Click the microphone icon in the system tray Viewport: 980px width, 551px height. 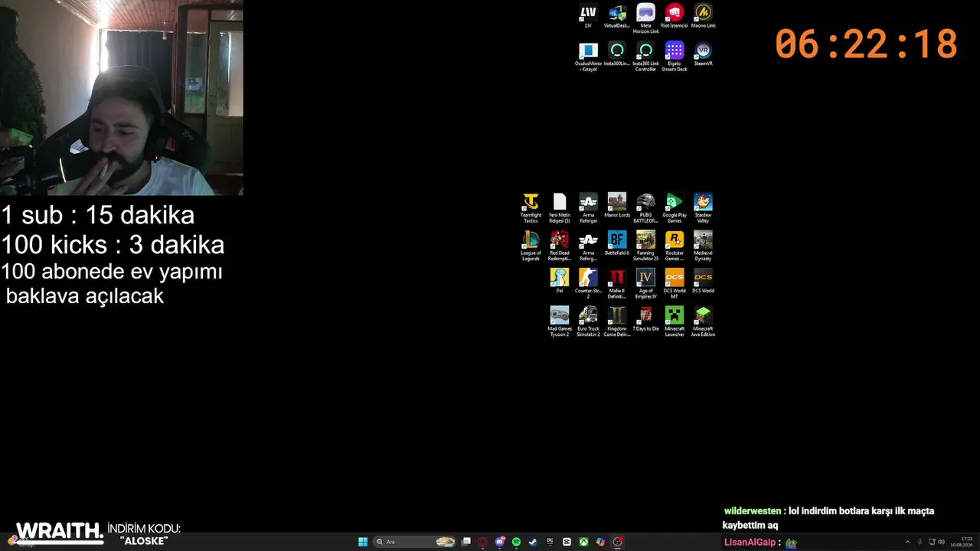point(920,542)
